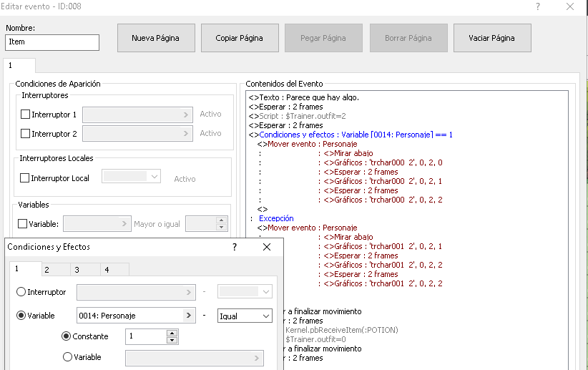The height and width of the screenshot is (370, 588).
Task: Check the Variable appearance condition box
Action: tap(23, 224)
